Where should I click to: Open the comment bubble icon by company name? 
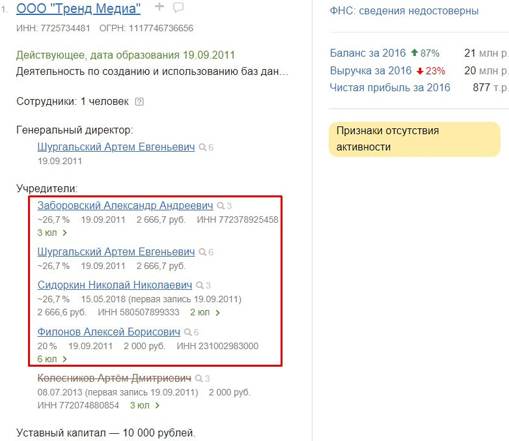[178, 7]
